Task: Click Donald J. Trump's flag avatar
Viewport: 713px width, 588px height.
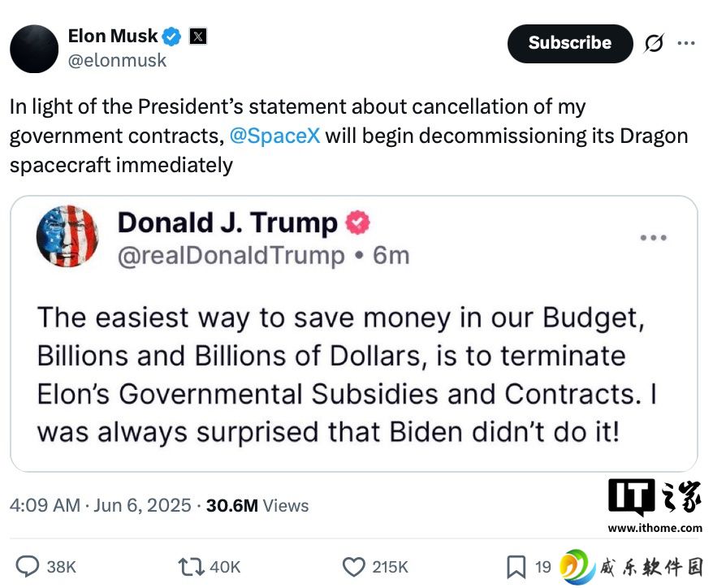Action: [x=67, y=236]
